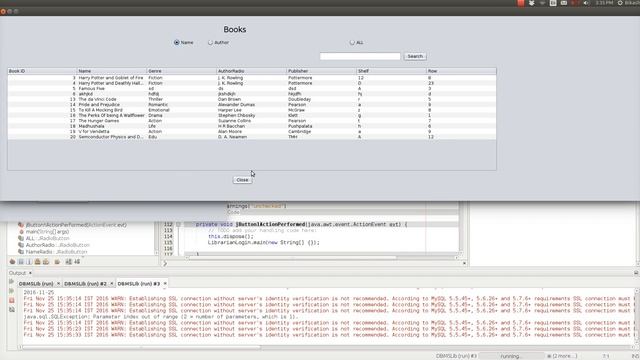Select 'V for Vendetta' row
Image resolution: width=640 pixels, height=360 pixels.
pyautogui.click(x=252, y=131)
